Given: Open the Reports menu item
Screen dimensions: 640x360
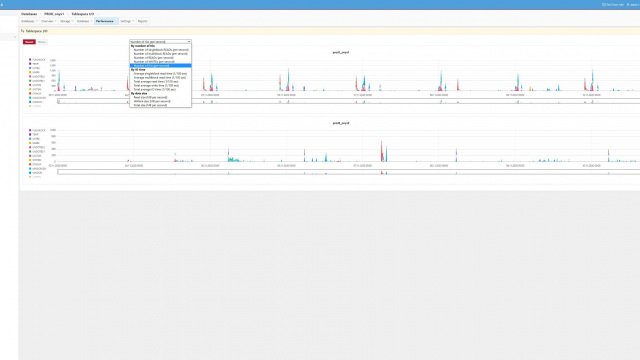Looking at the screenshot, I should pyautogui.click(x=142, y=21).
